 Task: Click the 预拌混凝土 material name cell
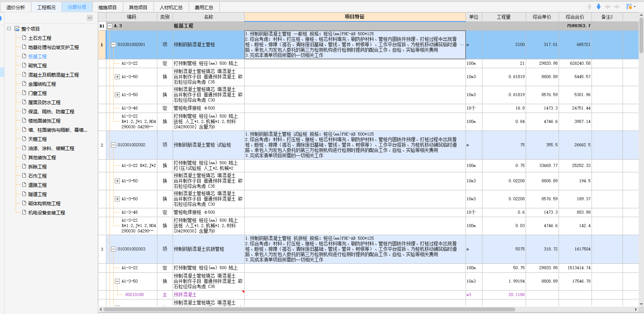[209, 295]
